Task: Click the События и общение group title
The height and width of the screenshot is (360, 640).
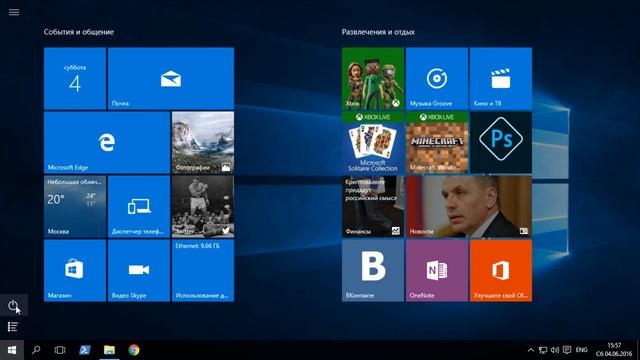Action: pos(79,32)
